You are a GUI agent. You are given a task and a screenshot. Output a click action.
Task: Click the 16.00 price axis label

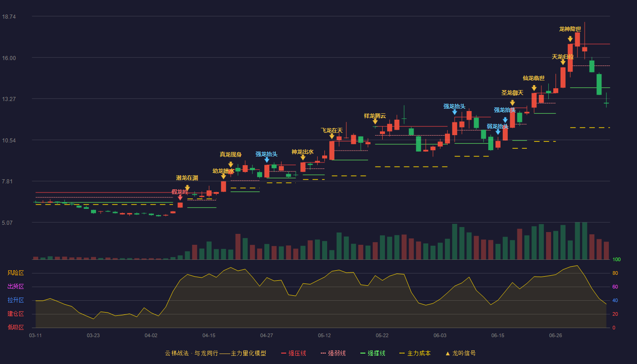9,58
